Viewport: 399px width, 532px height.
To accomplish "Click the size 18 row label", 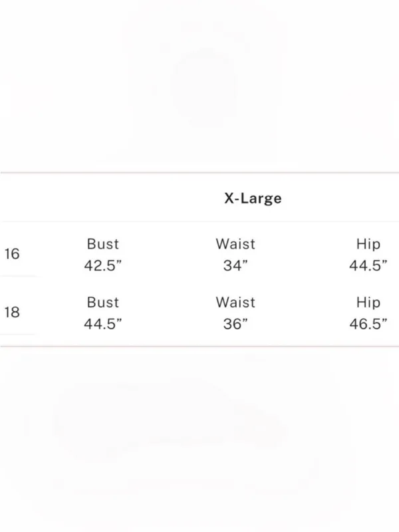I will pyautogui.click(x=12, y=312).
